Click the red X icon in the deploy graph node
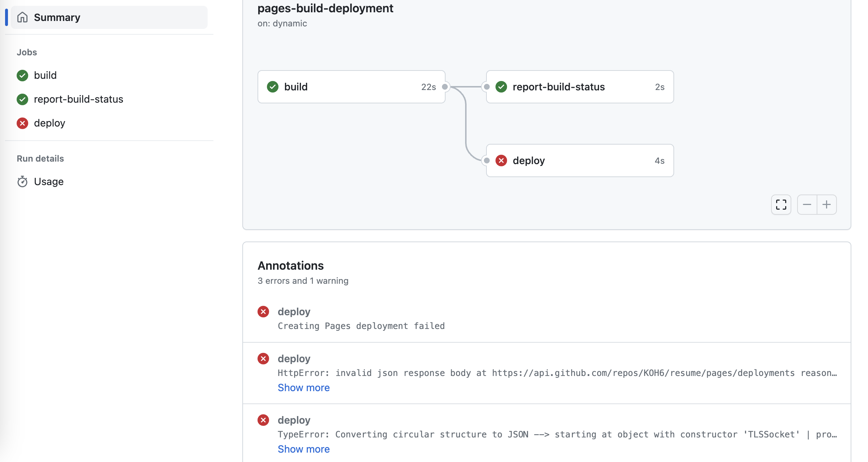 [501, 161]
